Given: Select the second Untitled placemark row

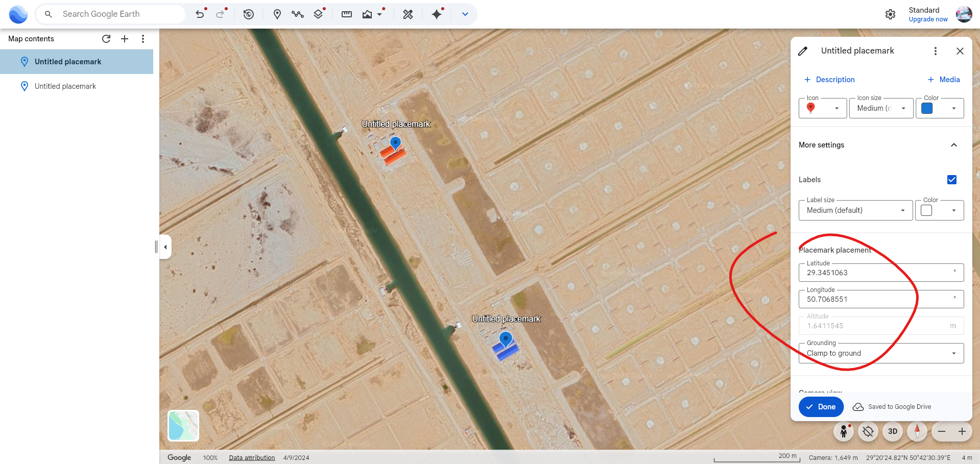Looking at the screenshot, I should pos(77,86).
